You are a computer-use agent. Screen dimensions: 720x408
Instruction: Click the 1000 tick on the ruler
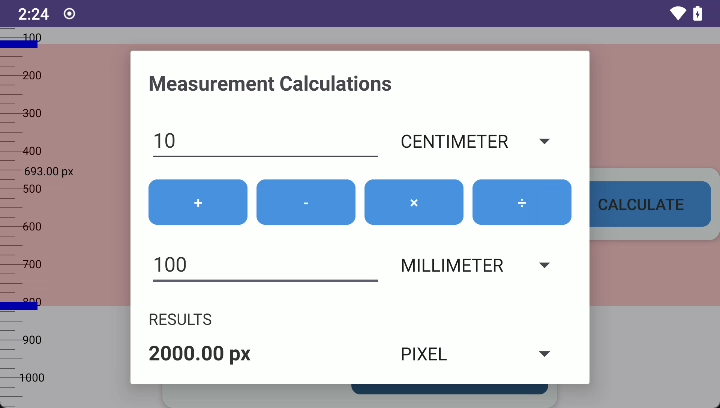coord(32,378)
